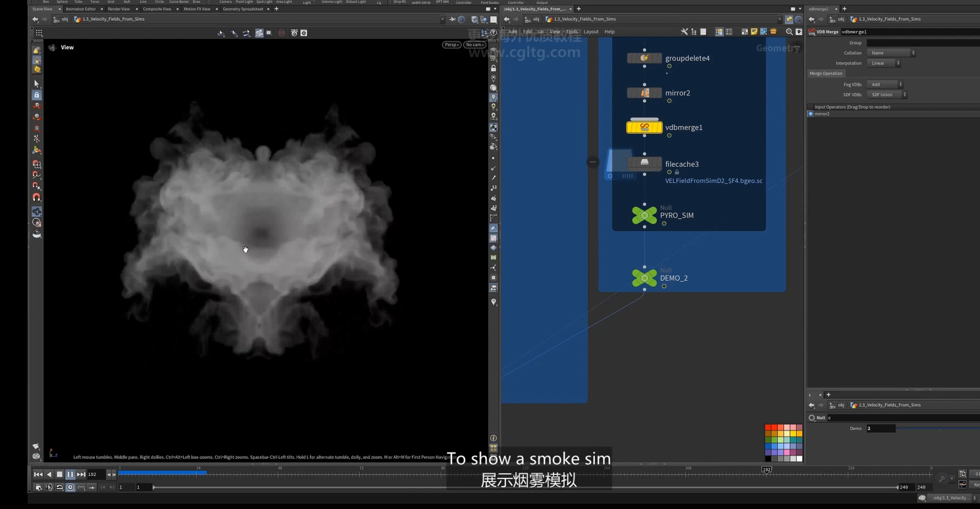Click the groupdelete4 node icon
The width and height of the screenshot is (980, 509).
click(x=644, y=58)
